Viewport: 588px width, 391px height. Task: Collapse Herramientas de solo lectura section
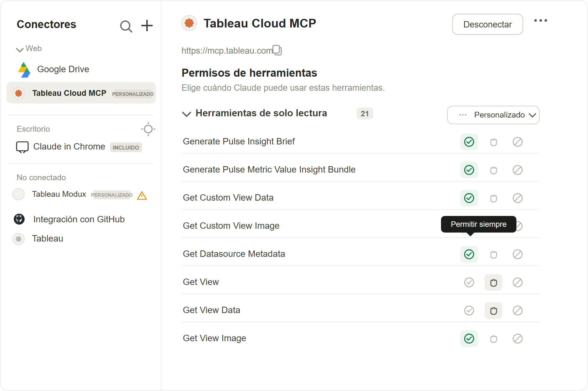click(x=187, y=114)
